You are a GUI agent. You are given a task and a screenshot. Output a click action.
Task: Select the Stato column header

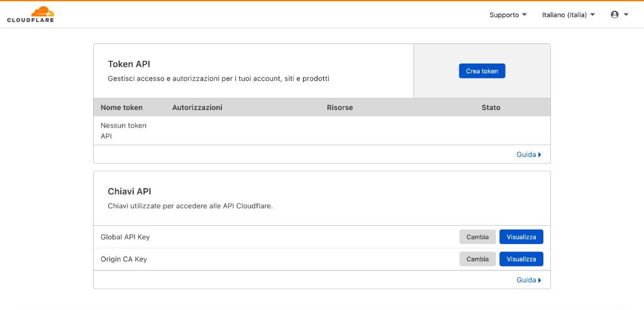[491, 108]
